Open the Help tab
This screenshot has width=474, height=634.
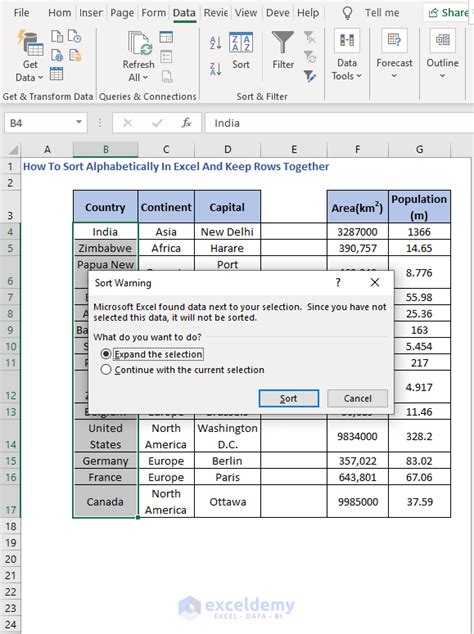click(308, 13)
